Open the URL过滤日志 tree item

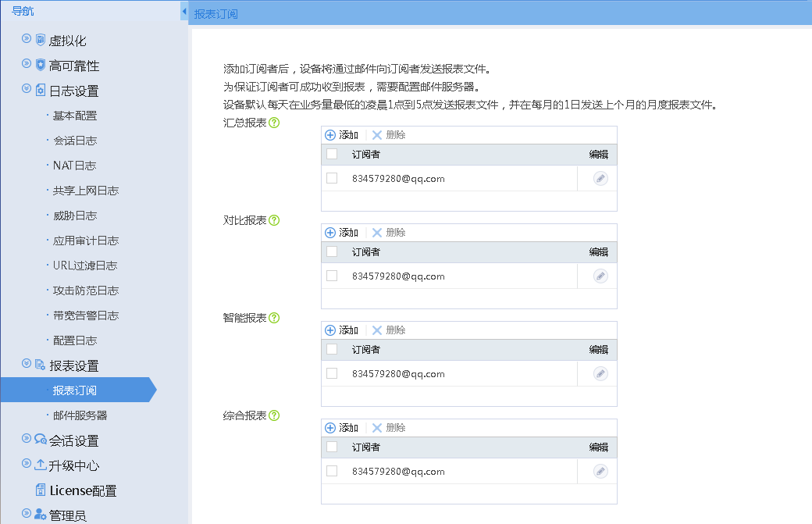tap(85, 266)
